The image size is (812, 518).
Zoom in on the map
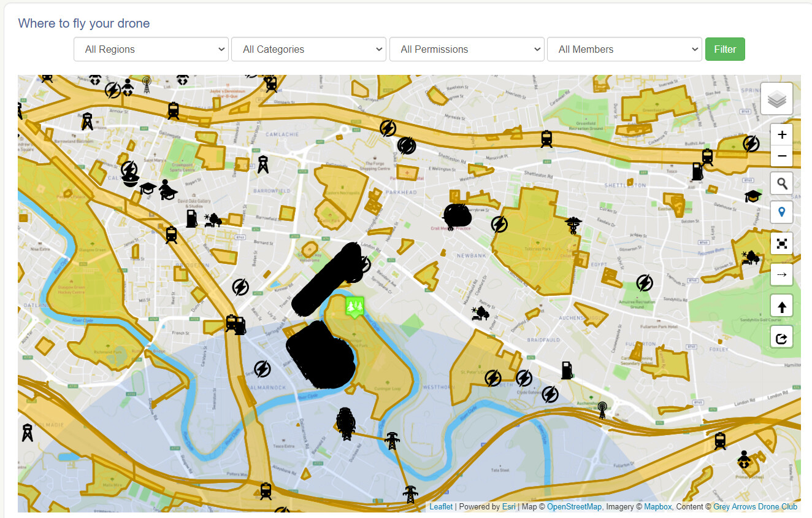781,135
